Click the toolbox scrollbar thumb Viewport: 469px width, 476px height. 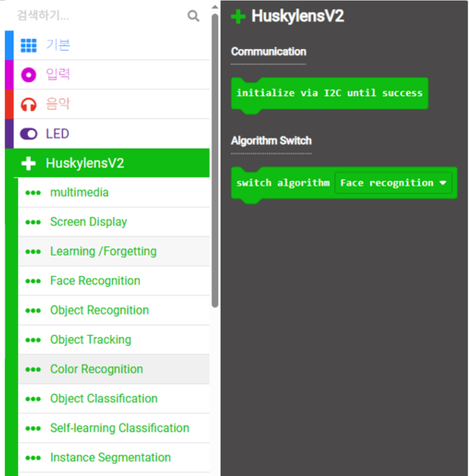pyautogui.click(x=215, y=161)
